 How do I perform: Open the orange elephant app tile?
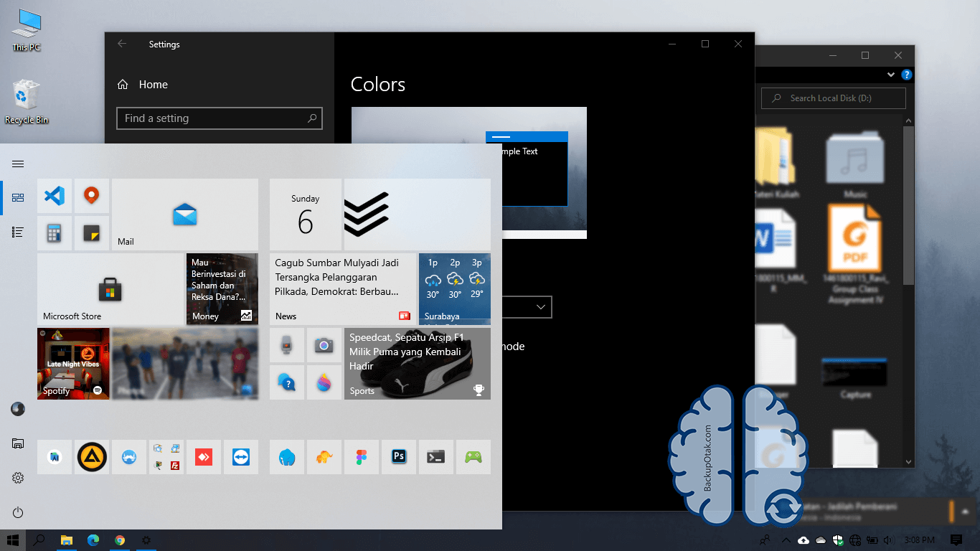324,457
